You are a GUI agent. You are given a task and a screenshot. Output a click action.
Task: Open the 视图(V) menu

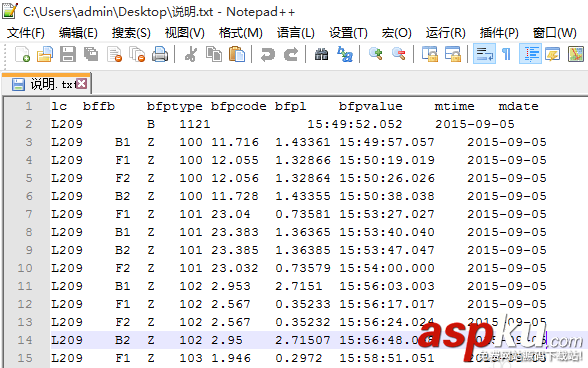point(184,33)
